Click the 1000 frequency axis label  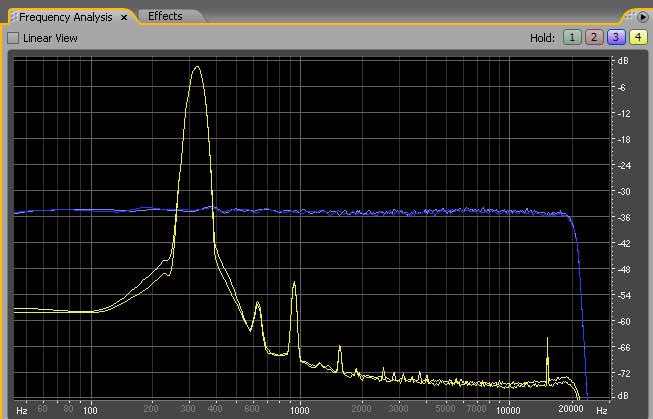[300, 410]
